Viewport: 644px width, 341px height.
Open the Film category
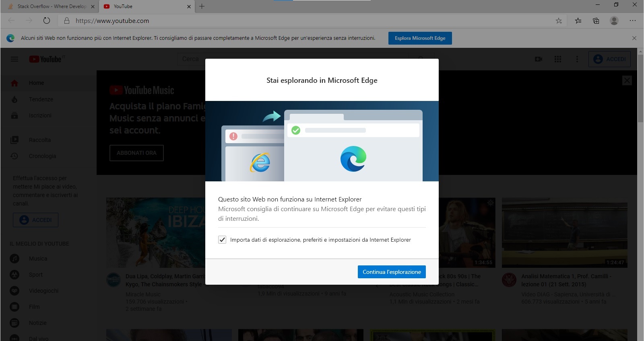click(48, 307)
